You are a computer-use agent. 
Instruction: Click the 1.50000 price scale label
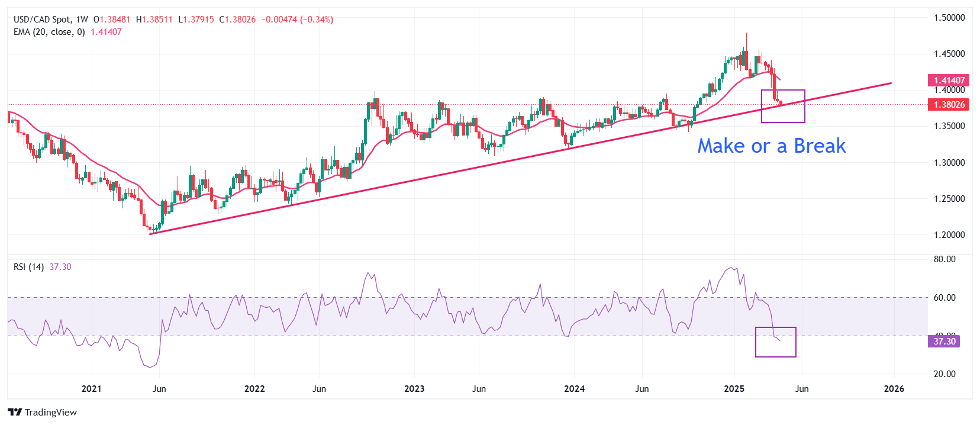coord(949,18)
